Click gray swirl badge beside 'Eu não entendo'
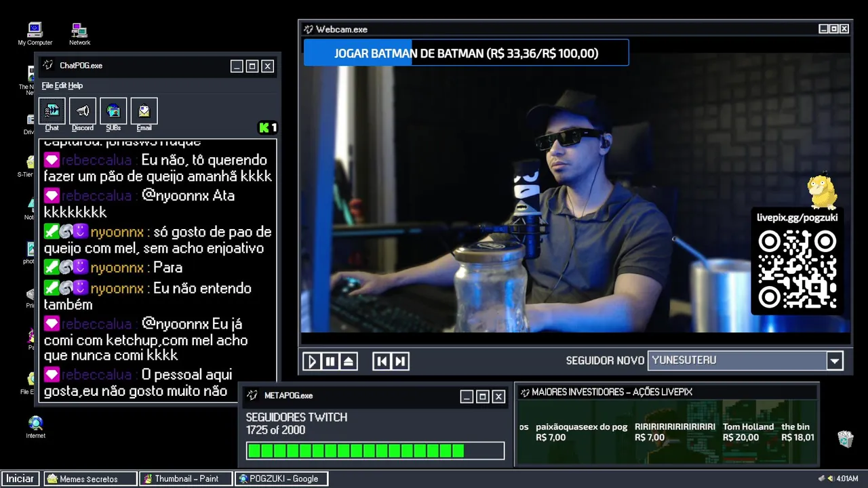Viewport: 868px width, 488px height. point(66,288)
